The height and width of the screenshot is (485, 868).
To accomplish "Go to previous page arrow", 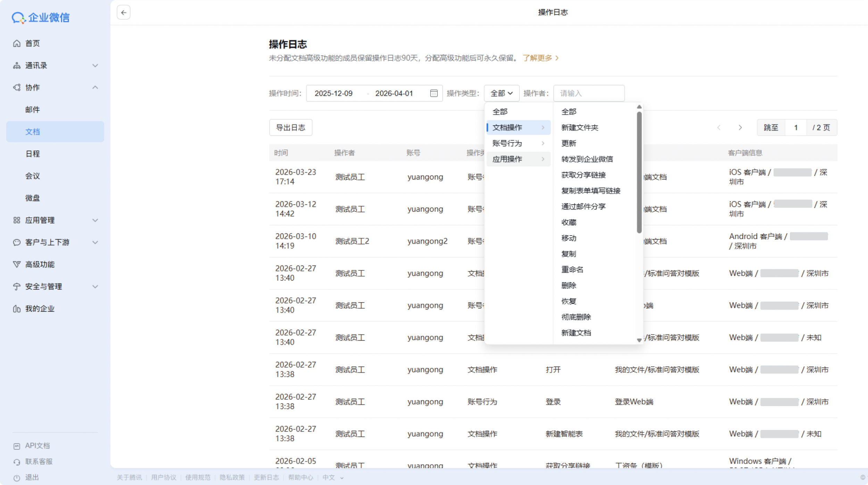I will (x=719, y=128).
